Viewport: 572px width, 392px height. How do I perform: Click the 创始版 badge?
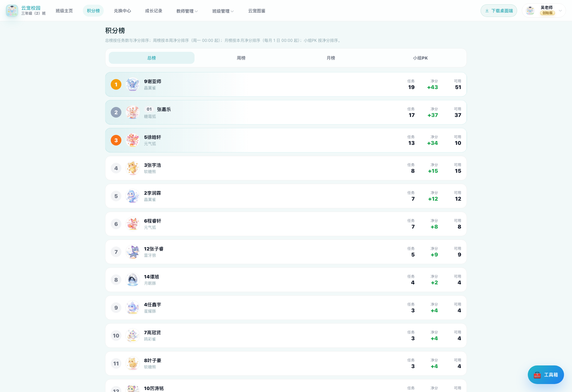(547, 13)
